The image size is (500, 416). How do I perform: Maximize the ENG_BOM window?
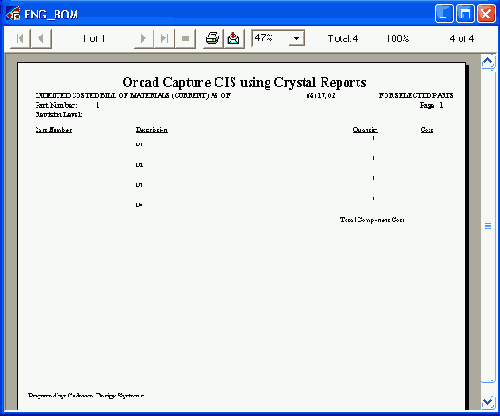tap(465, 14)
